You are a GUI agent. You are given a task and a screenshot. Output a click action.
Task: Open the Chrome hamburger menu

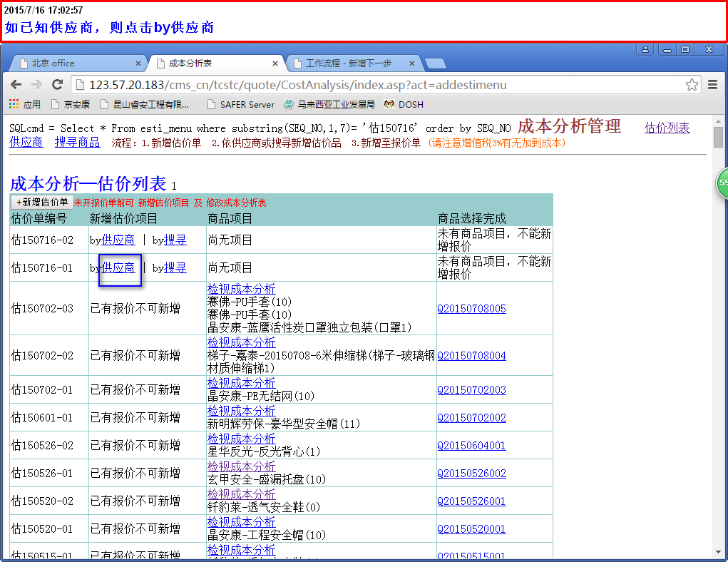pos(712,85)
